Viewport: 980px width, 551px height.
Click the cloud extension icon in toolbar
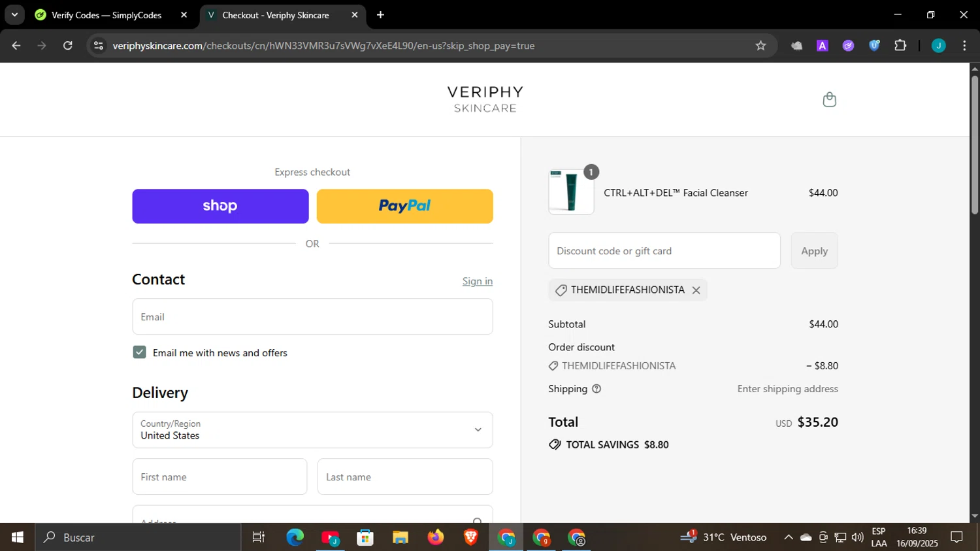tap(796, 46)
